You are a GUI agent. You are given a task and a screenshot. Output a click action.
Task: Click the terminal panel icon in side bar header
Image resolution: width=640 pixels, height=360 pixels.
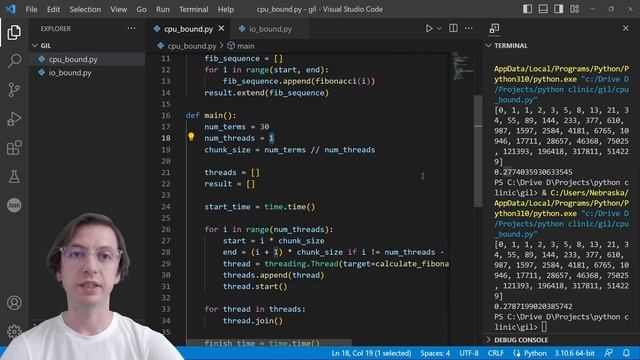(x=494, y=28)
